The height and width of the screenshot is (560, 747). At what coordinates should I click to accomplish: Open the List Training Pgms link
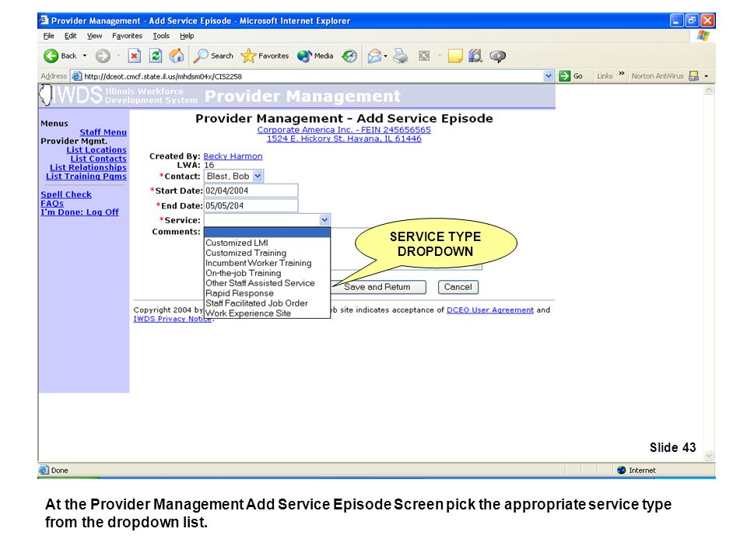[x=86, y=177]
